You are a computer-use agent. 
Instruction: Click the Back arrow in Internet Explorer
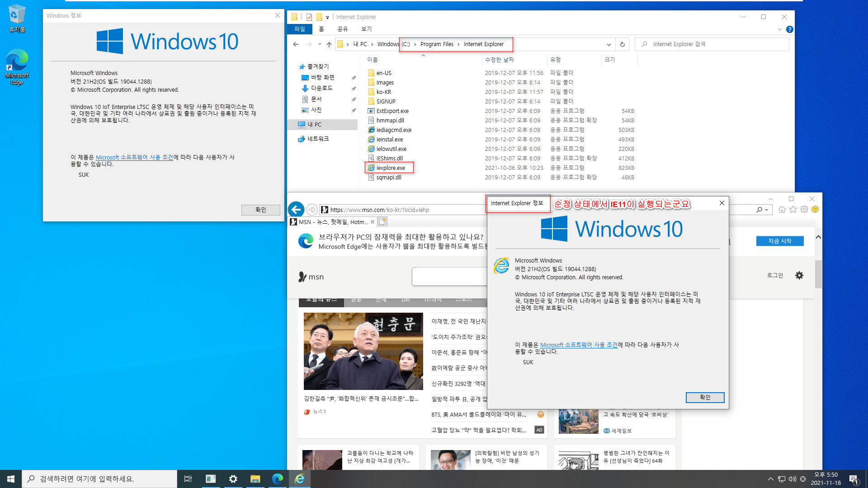pyautogui.click(x=296, y=209)
